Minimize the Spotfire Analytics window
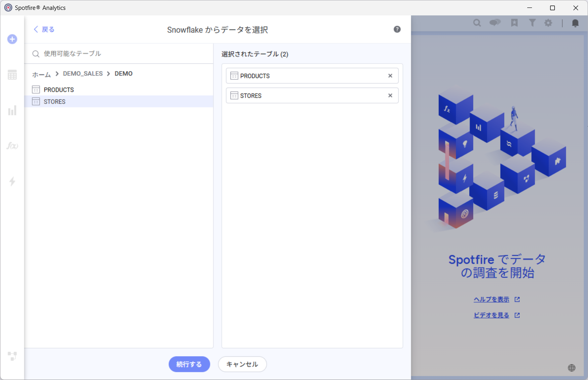This screenshot has width=588, height=380. [530, 8]
